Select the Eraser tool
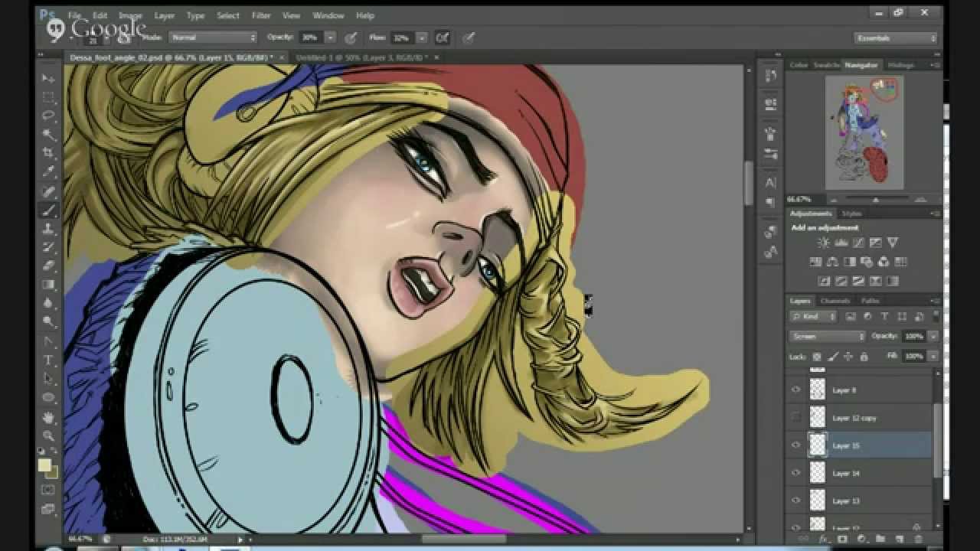 pyautogui.click(x=48, y=266)
